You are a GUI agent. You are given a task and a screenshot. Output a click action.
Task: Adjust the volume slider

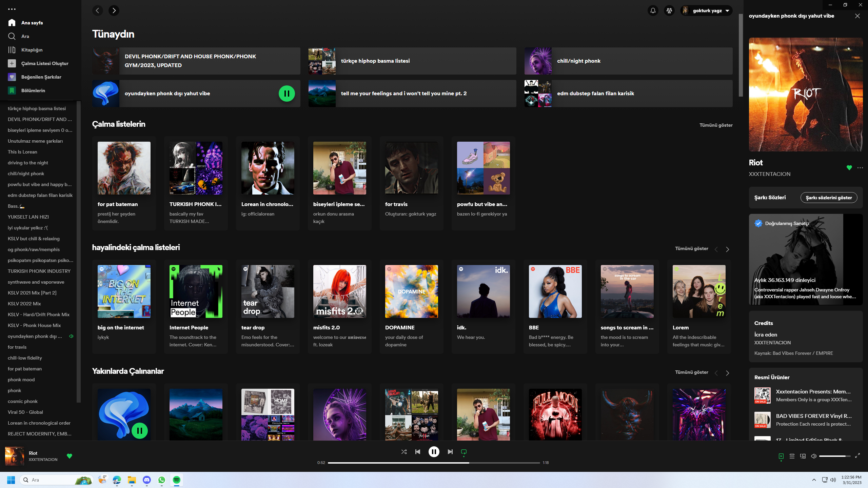tap(834, 456)
